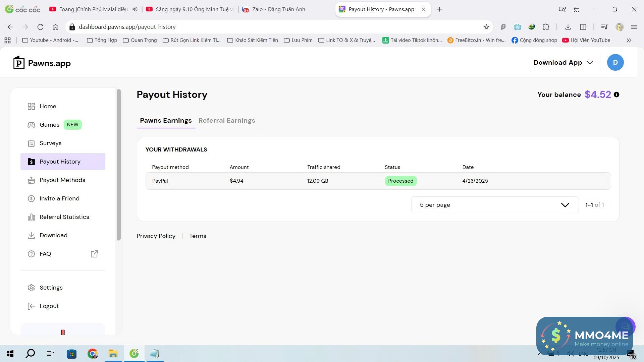Open the Privacy Policy link

(156, 236)
